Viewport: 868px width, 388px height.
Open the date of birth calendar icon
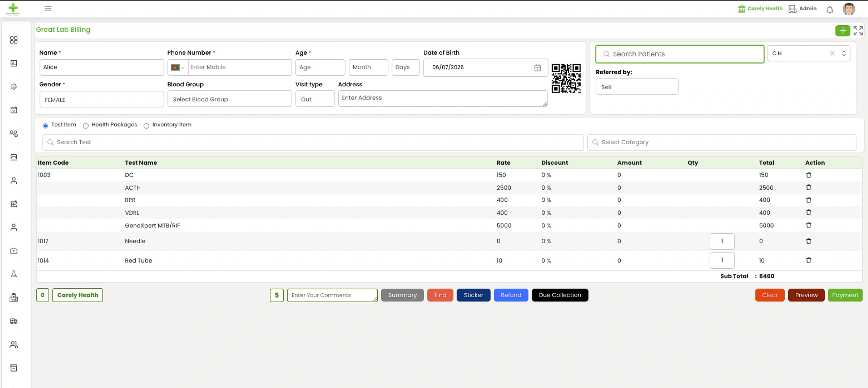[x=537, y=68]
